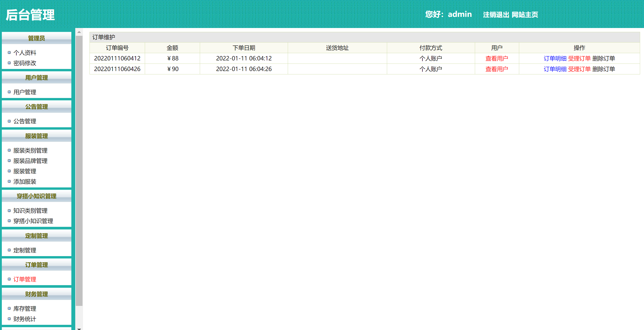
Task: Click 注销退出 to log out
Action: (496, 15)
